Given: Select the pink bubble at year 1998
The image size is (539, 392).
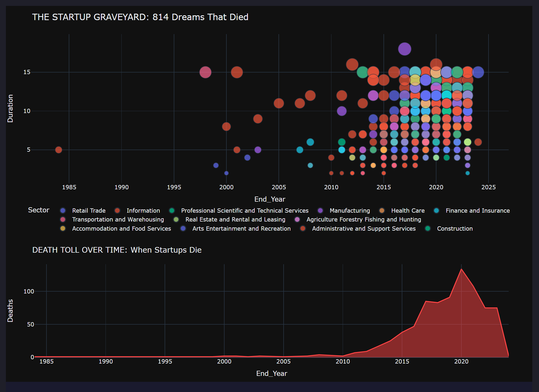Looking at the screenshot, I should (205, 72).
